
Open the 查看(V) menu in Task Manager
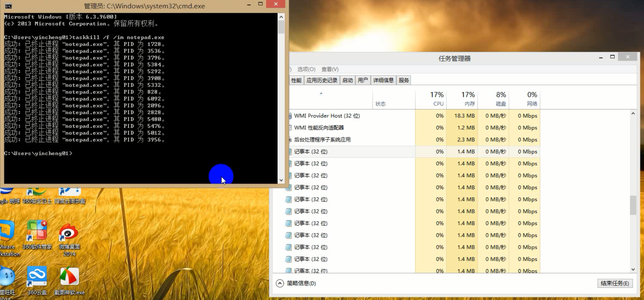pyautogui.click(x=330, y=69)
